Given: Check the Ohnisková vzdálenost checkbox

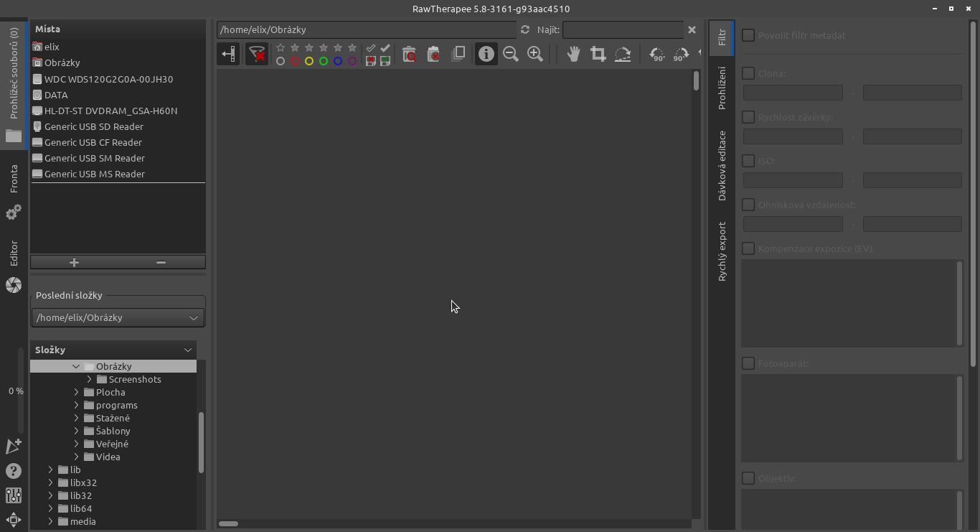Looking at the screenshot, I should [748, 205].
